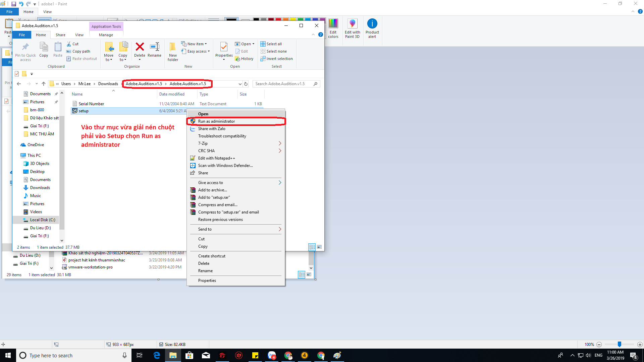This screenshot has width=644, height=362.
Task: Click Select all in Select group
Action: coord(271,44)
